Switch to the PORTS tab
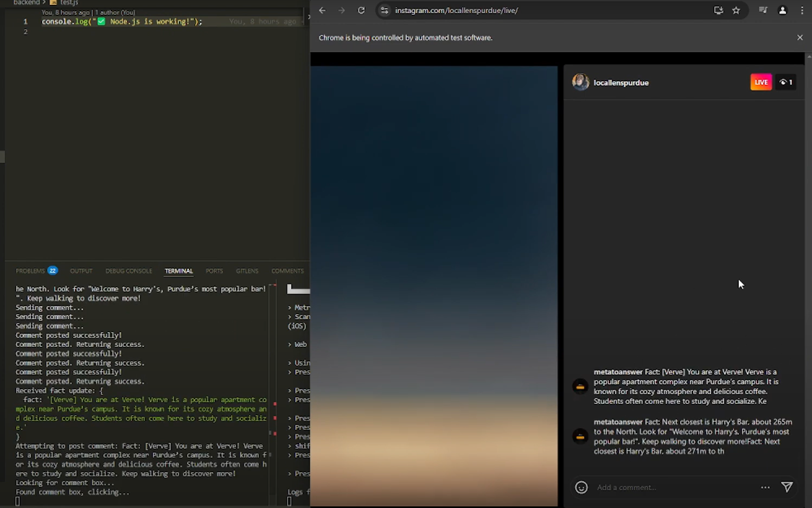812x508 pixels. [x=214, y=271]
